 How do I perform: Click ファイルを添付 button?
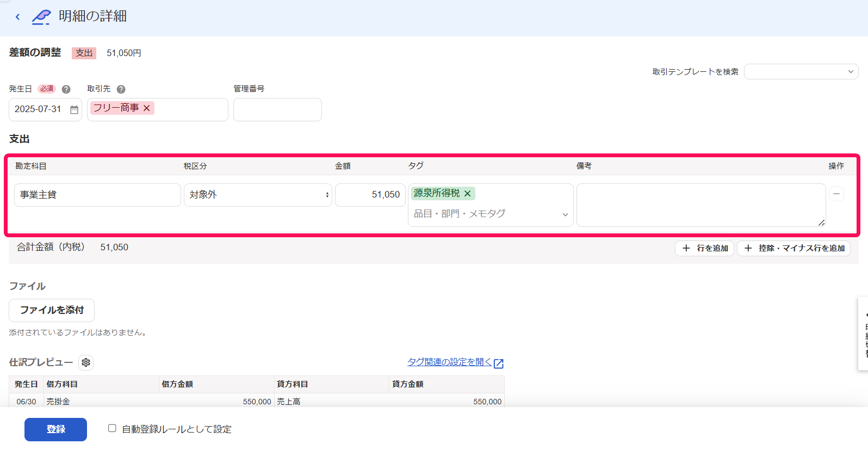[52, 310]
